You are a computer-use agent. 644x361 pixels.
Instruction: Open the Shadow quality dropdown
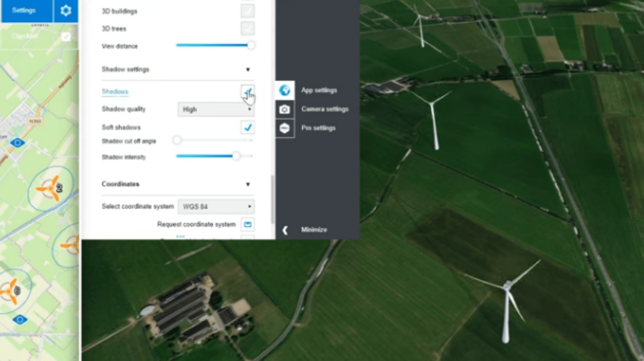click(x=216, y=109)
